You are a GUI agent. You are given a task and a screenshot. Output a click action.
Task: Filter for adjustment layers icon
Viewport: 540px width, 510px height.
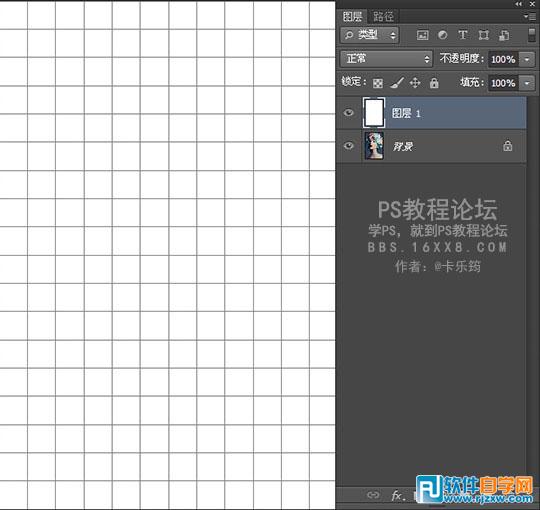click(443, 35)
